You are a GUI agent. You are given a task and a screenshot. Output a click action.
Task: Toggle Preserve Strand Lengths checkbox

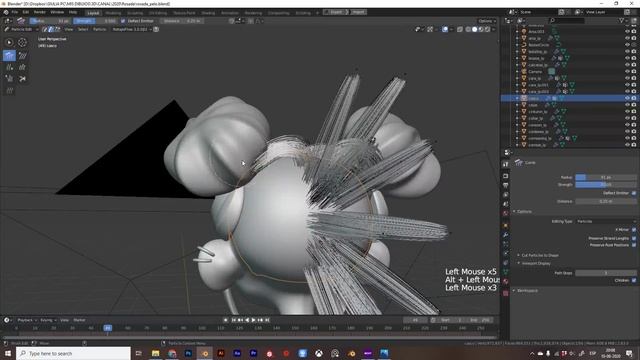pyautogui.click(x=634, y=238)
